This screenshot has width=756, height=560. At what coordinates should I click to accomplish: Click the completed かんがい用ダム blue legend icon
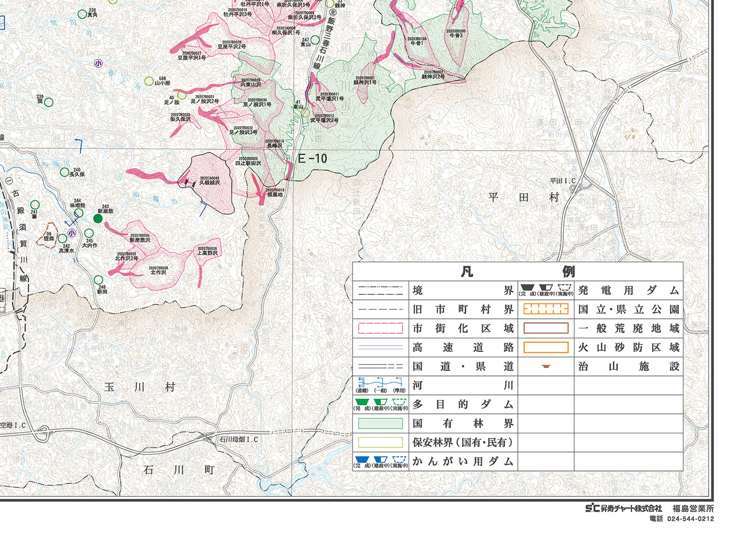[362, 460]
